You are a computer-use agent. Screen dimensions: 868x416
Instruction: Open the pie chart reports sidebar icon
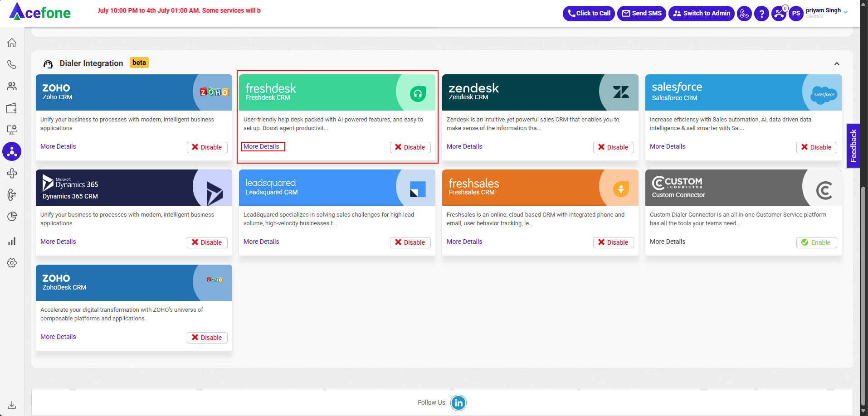click(x=12, y=217)
